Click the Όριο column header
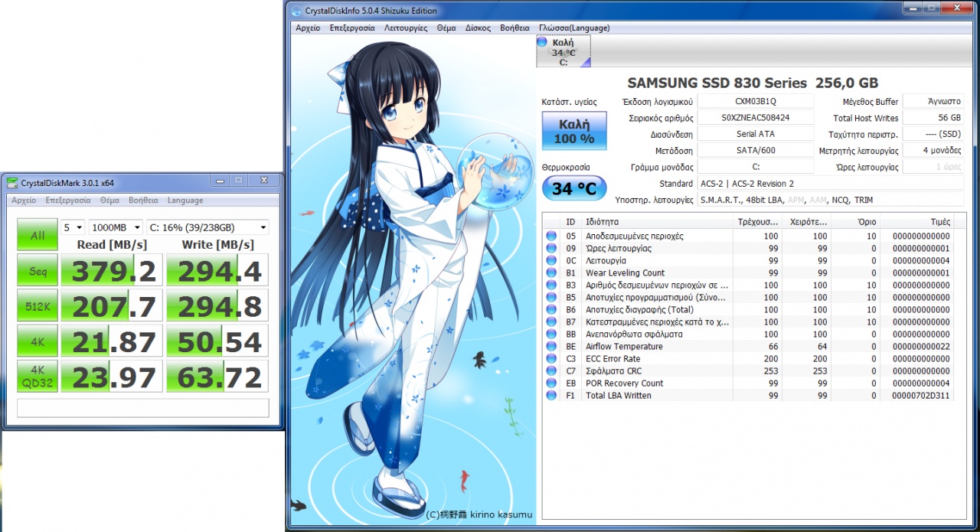 [856, 221]
